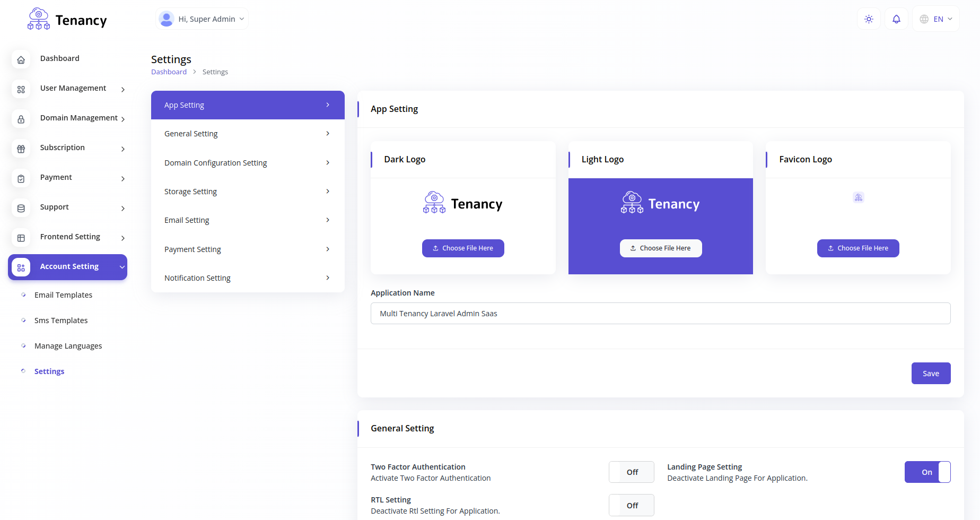980x520 pixels.
Task: Click the Tenancy cloud logo icon
Action: pos(39,19)
